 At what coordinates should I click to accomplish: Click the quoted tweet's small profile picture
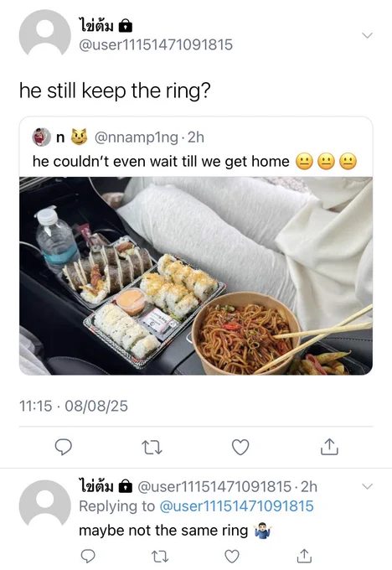click(x=41, y=137)
